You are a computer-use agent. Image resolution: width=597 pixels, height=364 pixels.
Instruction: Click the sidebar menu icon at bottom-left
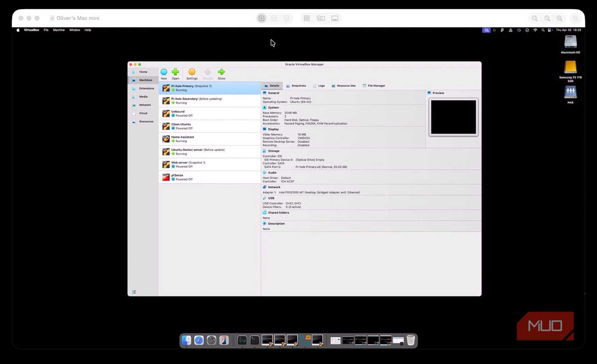click(134, 292)
